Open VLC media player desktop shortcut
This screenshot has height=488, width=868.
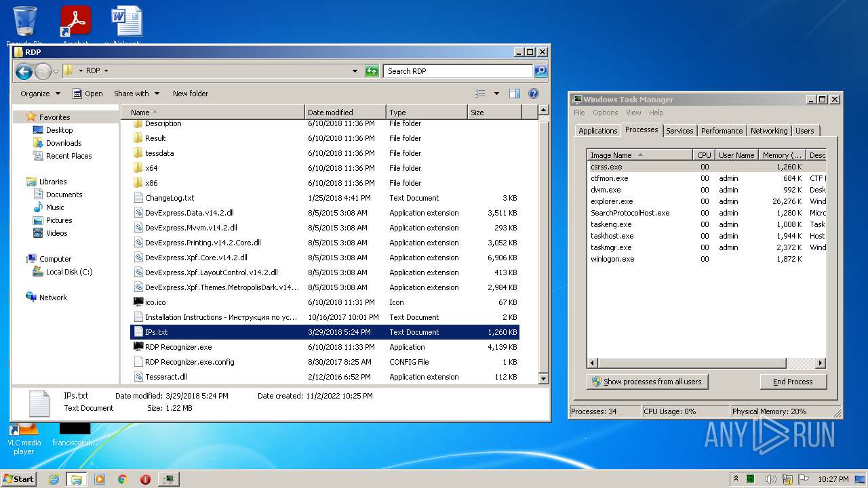click(x=24, y=437)
